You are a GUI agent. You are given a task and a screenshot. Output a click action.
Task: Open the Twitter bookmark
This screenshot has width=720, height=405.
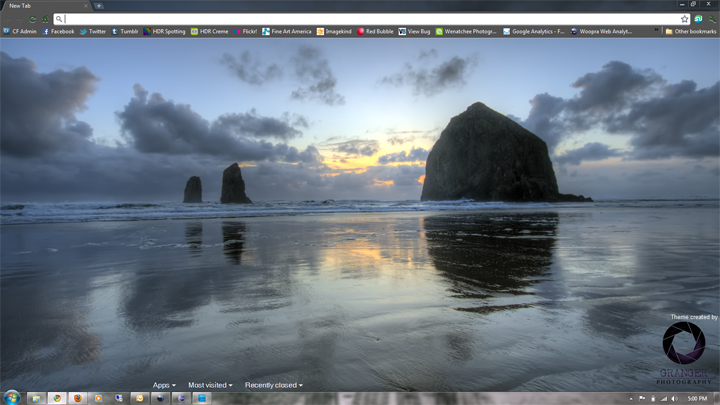click(93, 31)
